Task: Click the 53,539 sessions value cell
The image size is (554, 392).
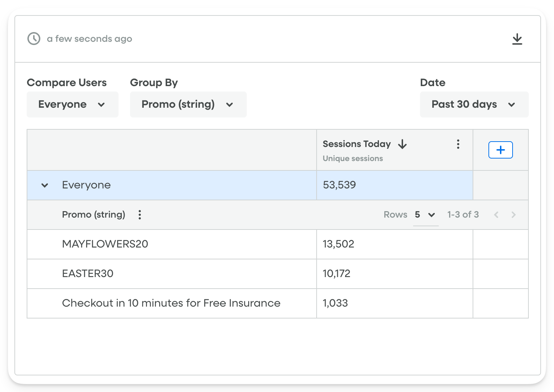Action: click(x=339, y=185)
